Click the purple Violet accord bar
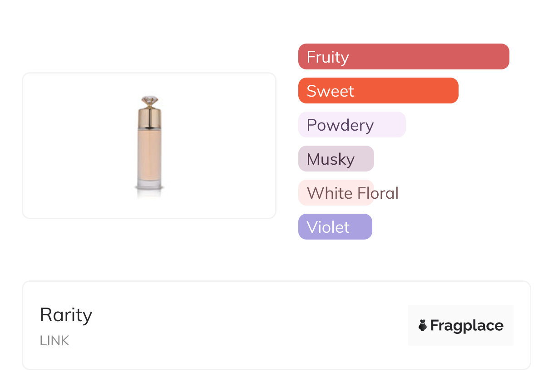The height and width of the screenshot is (392, 553). [335, 227]
